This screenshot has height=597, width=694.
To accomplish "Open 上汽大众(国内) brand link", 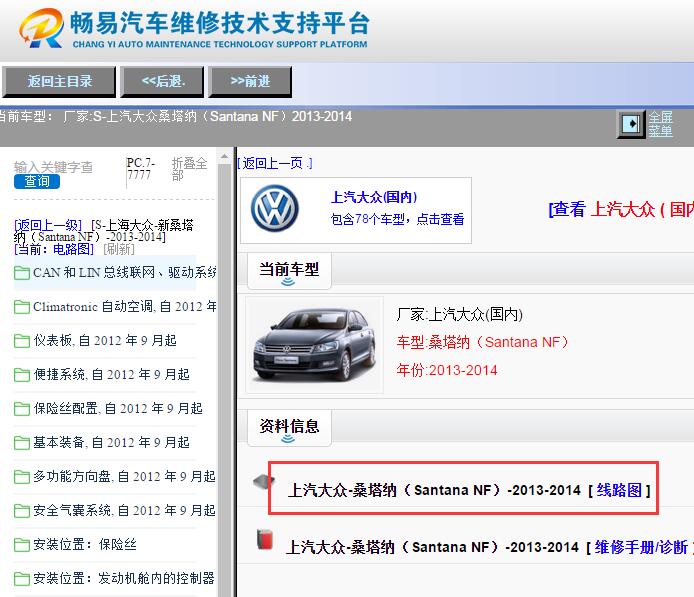I will click(374, 197).
